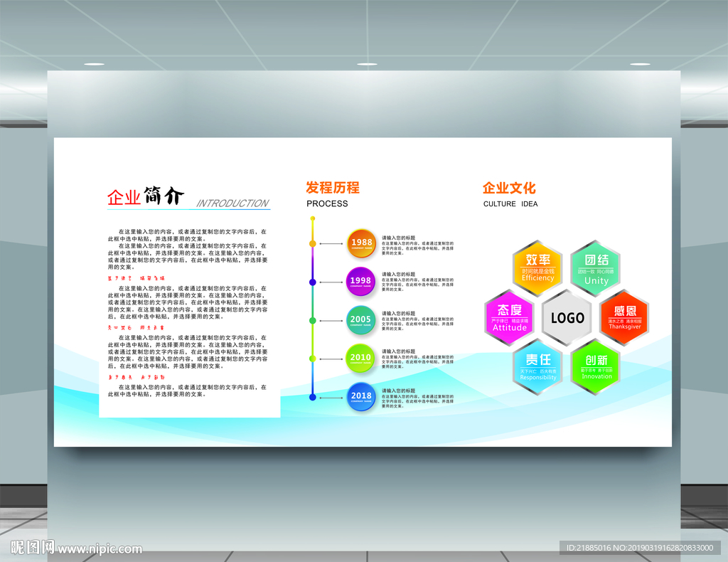Click the 请输入您的标题 title next to 2010
The image size is (728, 562).
(398, 351)
